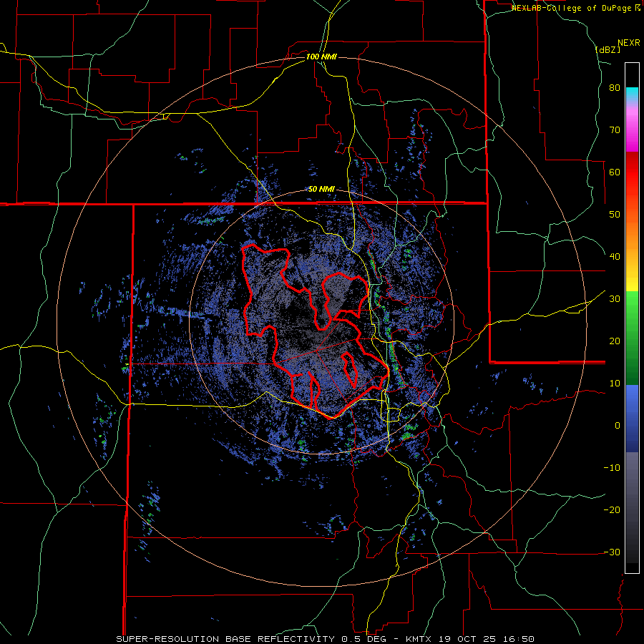Click the 20 value on the dBZ scale
The image size is (644, 644).
615,341
